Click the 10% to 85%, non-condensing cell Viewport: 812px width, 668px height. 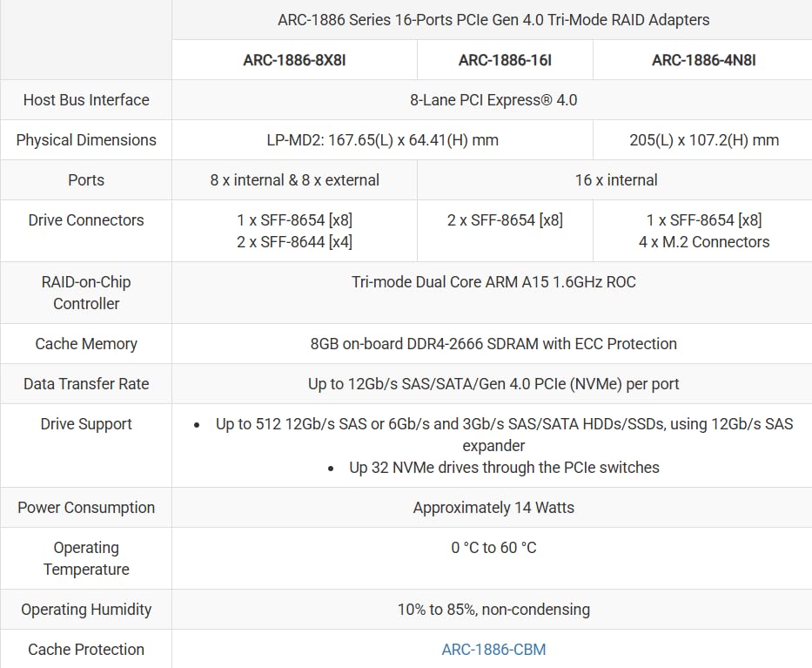coord(493,610)
